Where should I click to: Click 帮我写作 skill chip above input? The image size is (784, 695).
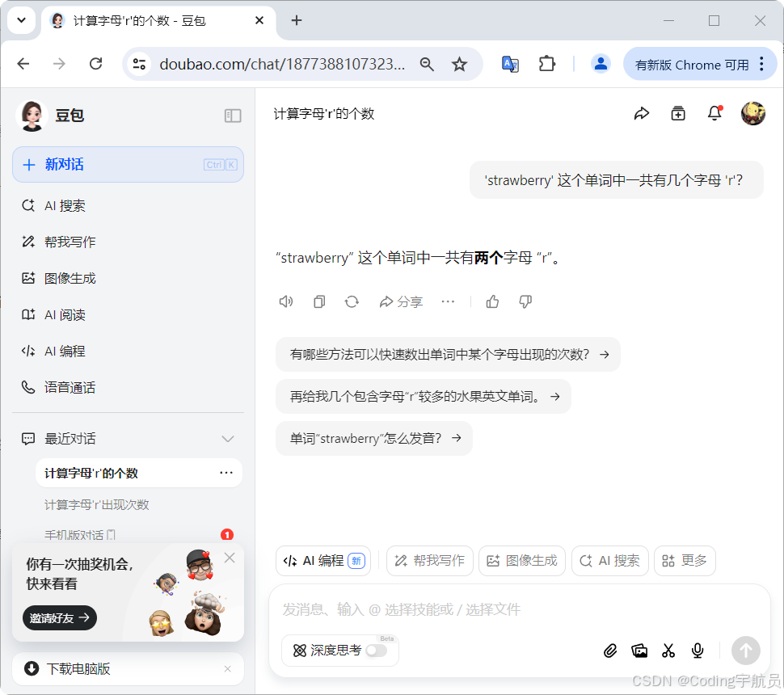coord(429,561)
